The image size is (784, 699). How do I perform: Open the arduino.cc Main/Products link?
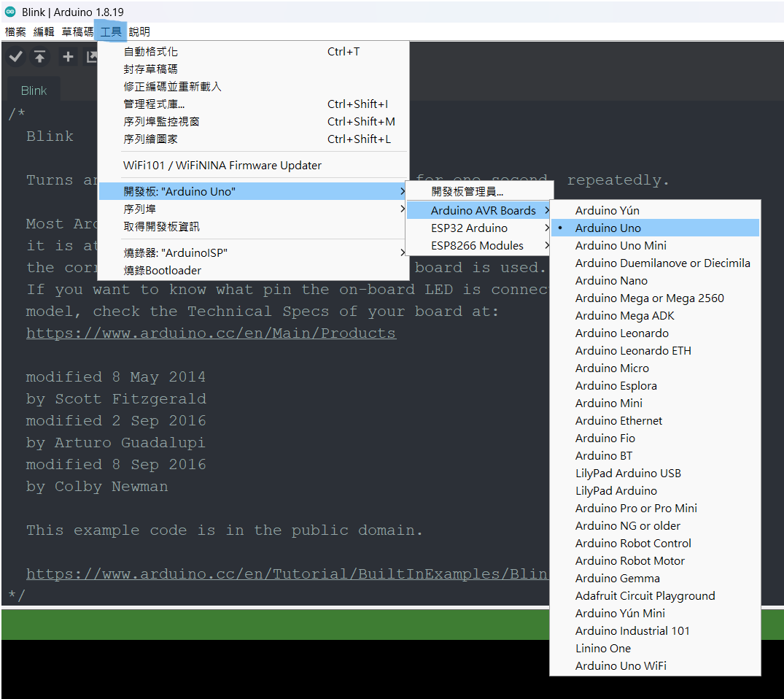pyautogui.click(x=211, y=333)
